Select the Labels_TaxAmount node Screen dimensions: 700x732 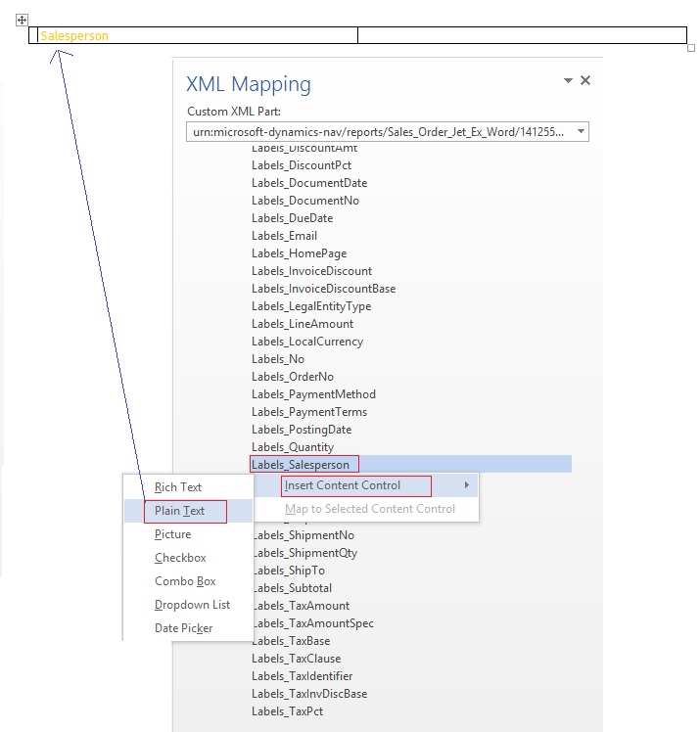299,606
